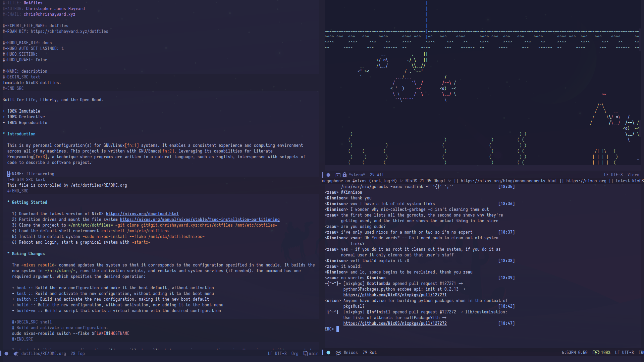Click the main branch indicator in status bar

[313, 353]
